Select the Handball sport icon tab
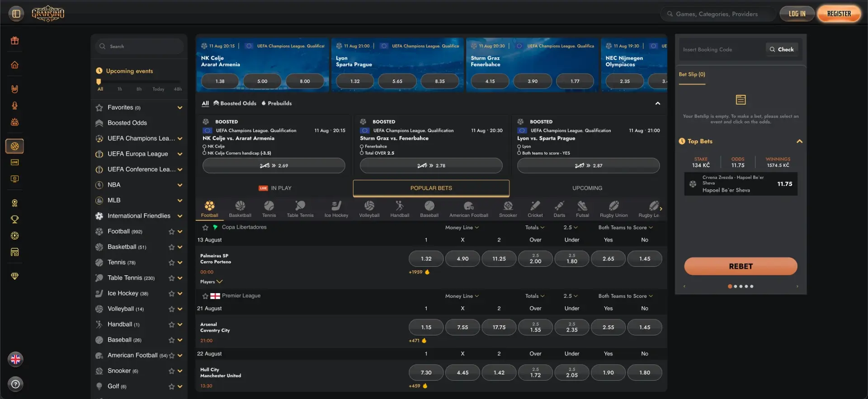 (400, 209)
